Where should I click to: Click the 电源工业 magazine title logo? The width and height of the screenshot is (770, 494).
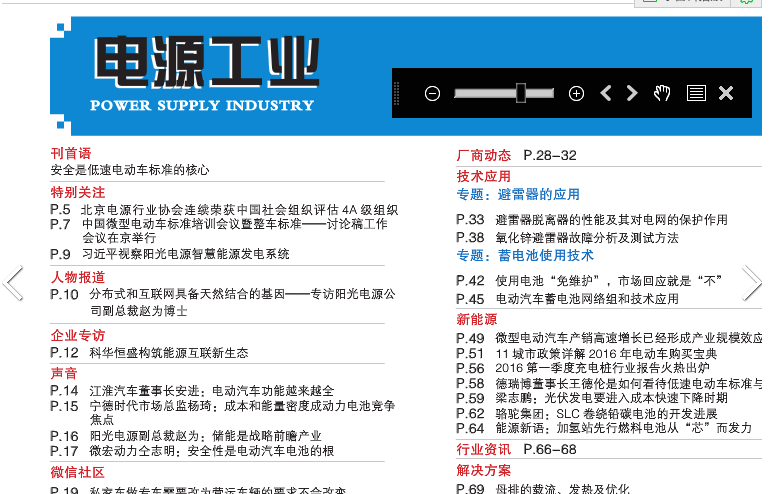pyautogui.click(x=207, y=61)
